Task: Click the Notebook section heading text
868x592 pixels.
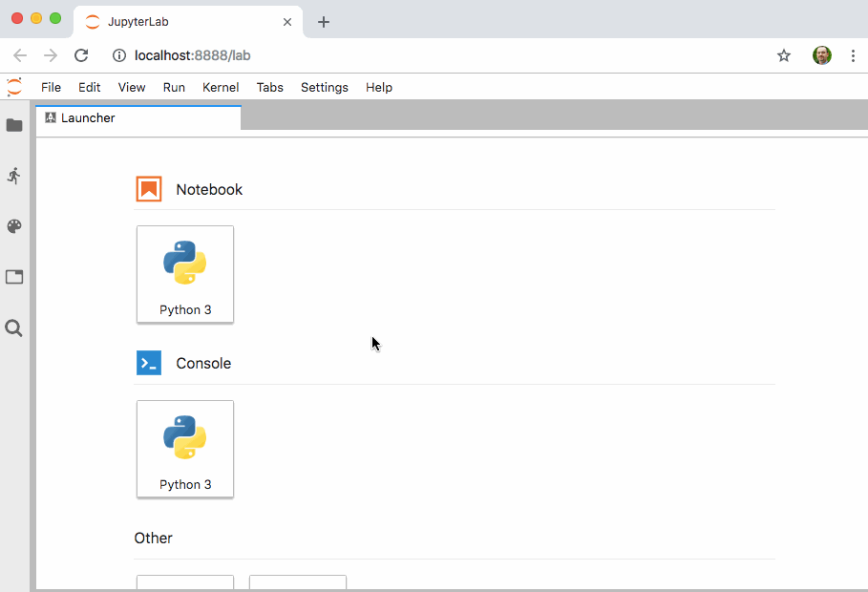Action: [x=209, y=189]
